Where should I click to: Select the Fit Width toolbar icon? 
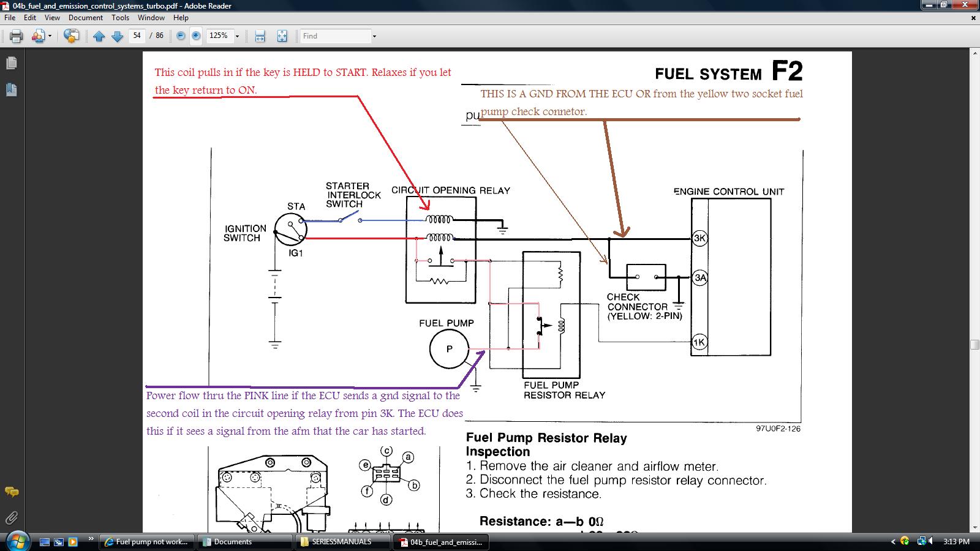click(x=260, y=36)
